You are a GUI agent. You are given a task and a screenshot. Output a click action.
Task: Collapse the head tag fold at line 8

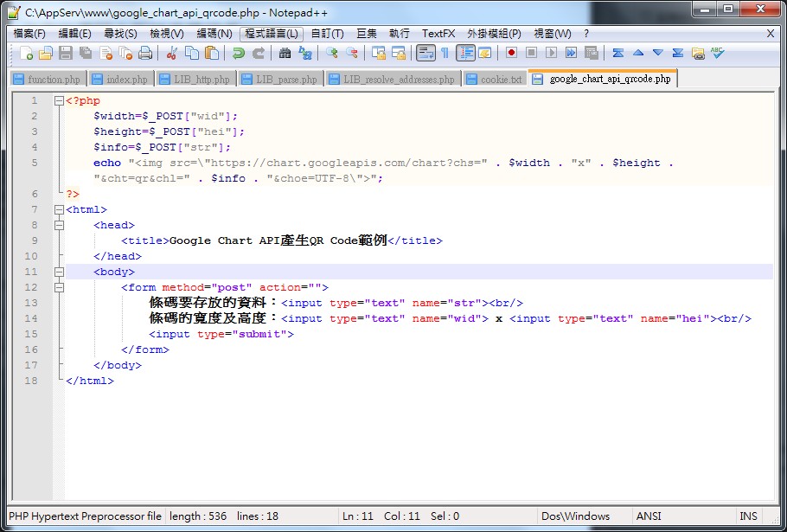click(x=59, y=226)
